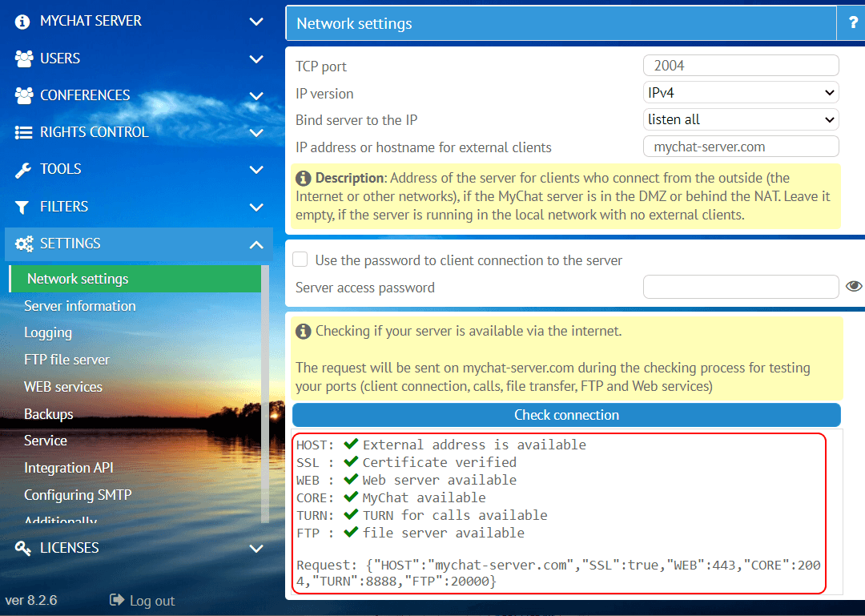Click the Request JSON output text
The width and height of the screenshot is (865, 616).
558,573
